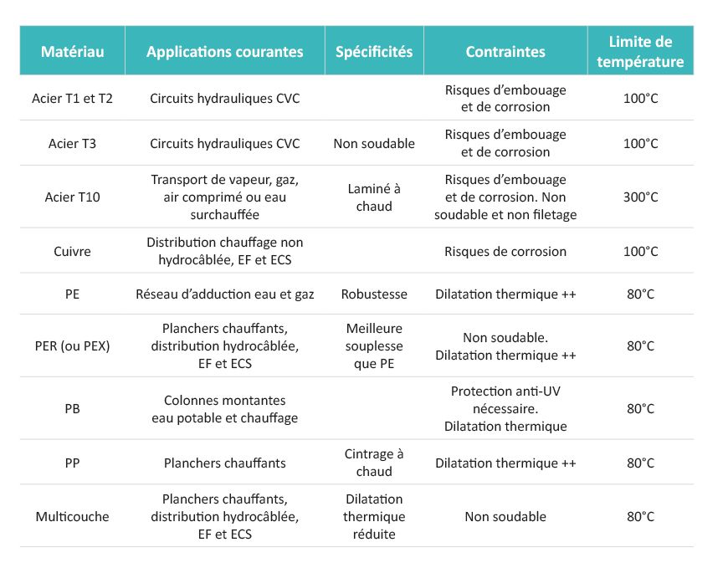Click Protection anti-UV nécessaire constraint text

pyautogui.click(x=505, y=400)
